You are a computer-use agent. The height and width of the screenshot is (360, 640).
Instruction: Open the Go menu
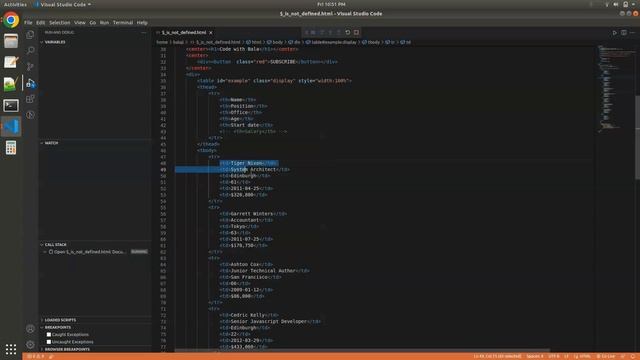[x=93, y=22]
